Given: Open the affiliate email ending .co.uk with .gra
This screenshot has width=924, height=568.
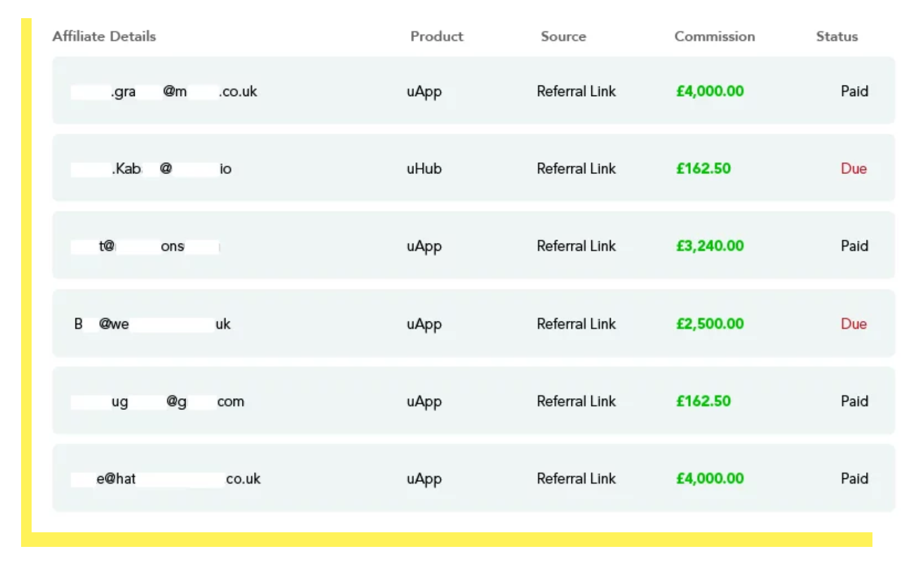Looking at the screenshot, I should (164, 91).
